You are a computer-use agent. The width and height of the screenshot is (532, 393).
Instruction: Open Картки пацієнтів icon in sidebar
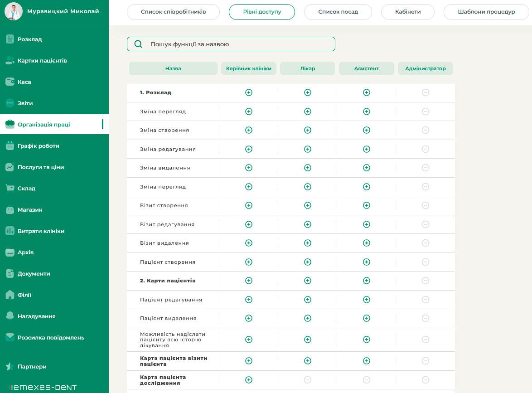[x=10, y=60]
